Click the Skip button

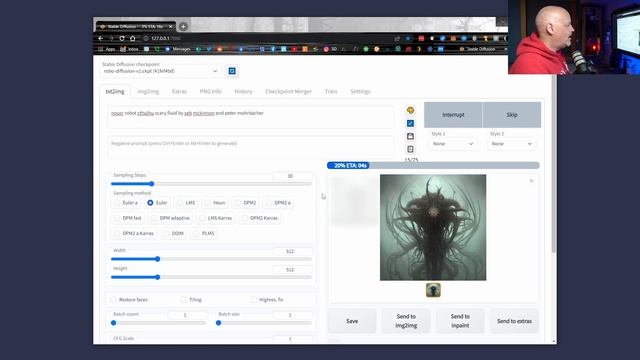(x=512, y=115)
